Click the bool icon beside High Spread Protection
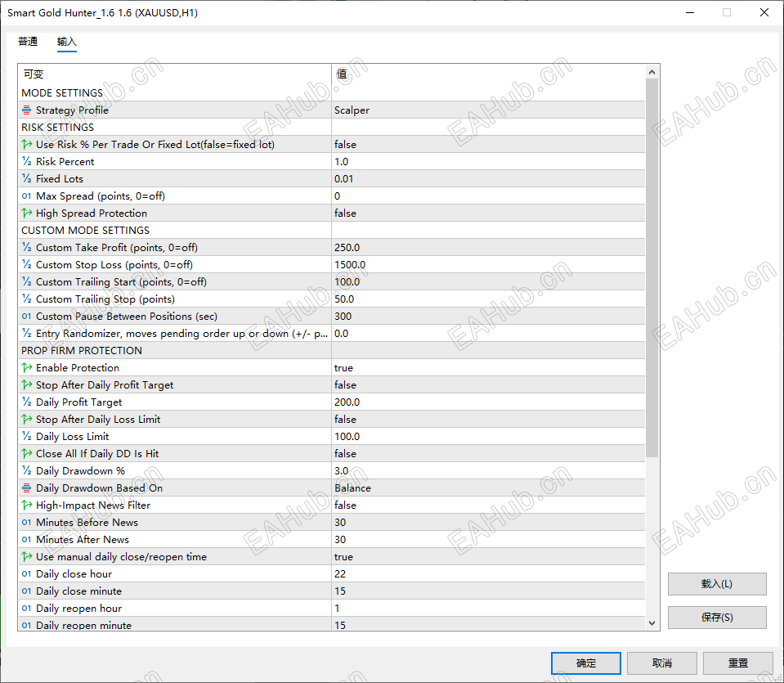Image resolution: width=784 pixels, height=683 pixels. click(26, 213)
